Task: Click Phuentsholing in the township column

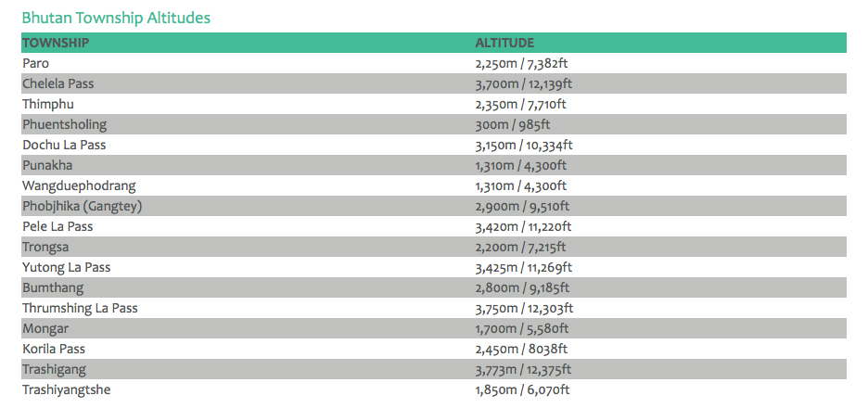Action: click(65, 124)
